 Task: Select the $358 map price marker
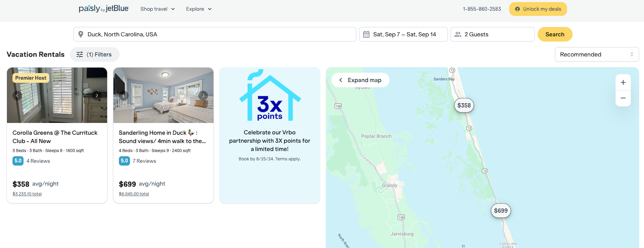tap(464, 105)
